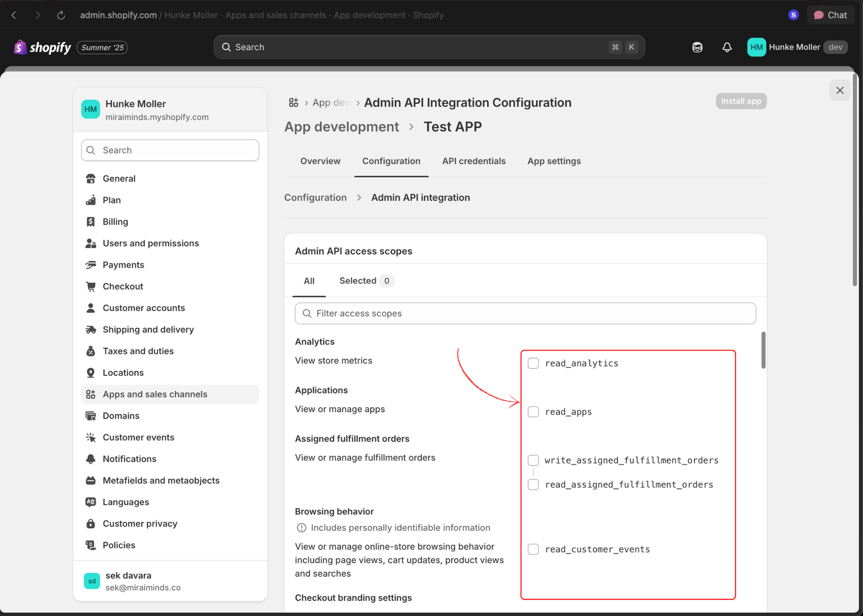Screen dimensions: 863x616
Task: Select the Apps and sales channels grid icon
Action: point(91,394)
